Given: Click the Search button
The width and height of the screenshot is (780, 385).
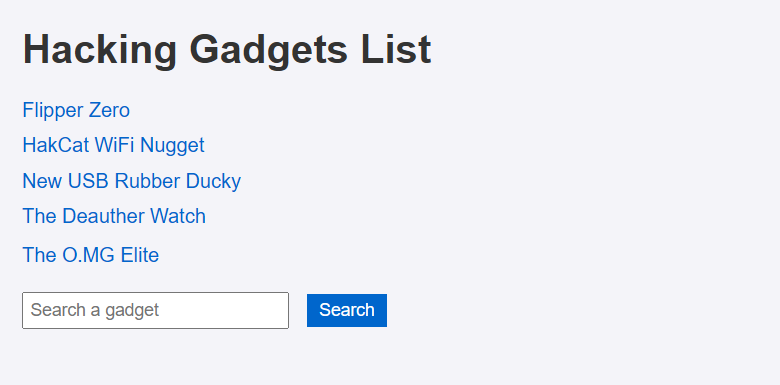Looking at the screenshot, I should point(347,310).
